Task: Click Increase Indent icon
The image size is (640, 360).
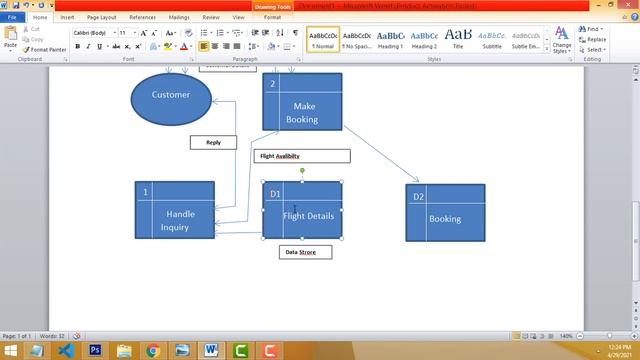Action: [x=266, y=33]
